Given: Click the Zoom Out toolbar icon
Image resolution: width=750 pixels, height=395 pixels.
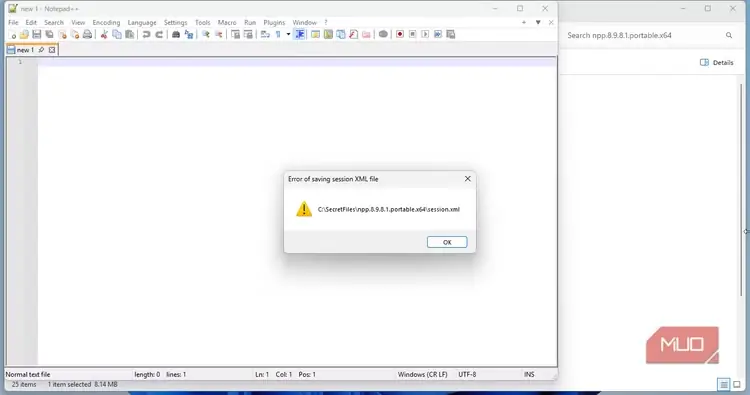Looking at the screenshot, I should coord(219,34).
